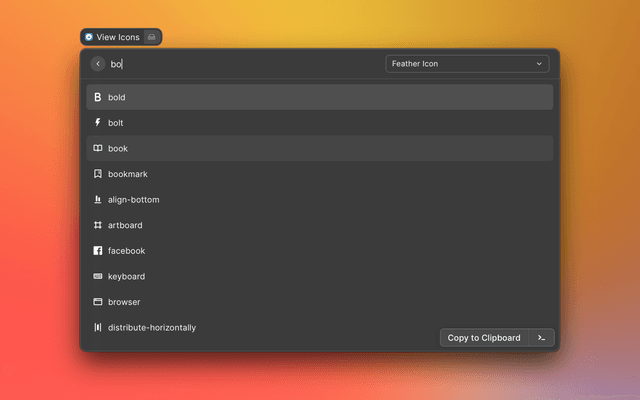
Task: Select the bookmark list row label
Action: click(128, 174)
